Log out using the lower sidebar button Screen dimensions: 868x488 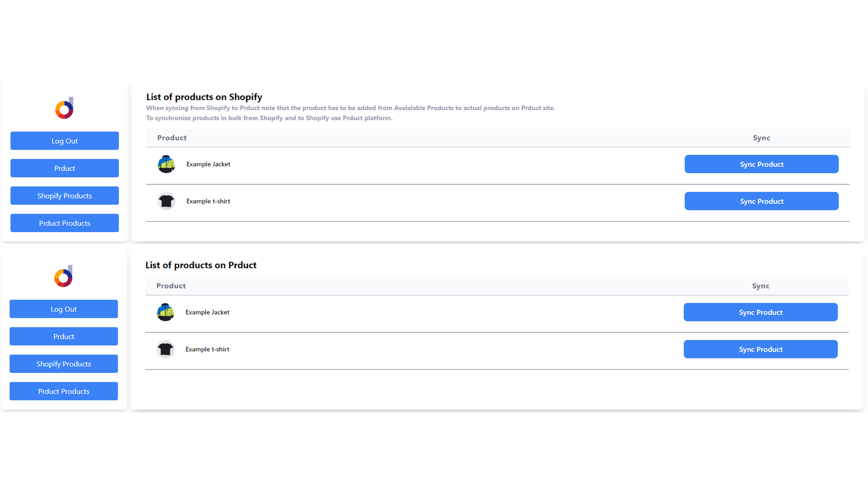63,309
